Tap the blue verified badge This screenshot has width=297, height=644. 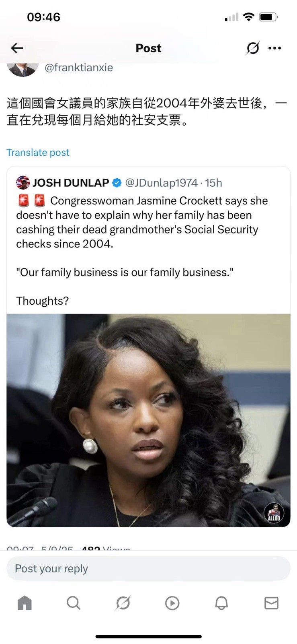click(x=117, y=183)
